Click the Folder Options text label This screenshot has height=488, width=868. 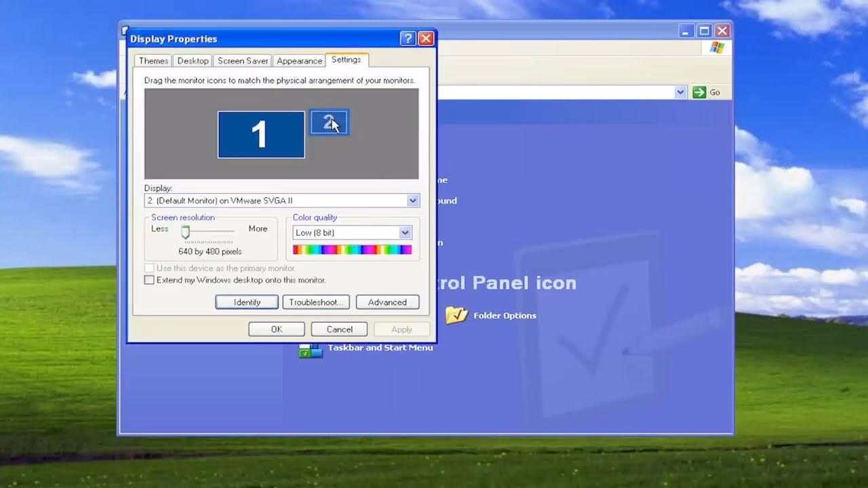(505, 315)
